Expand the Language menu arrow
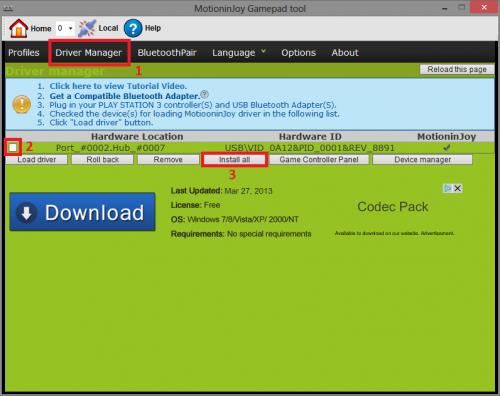This screenshot has width=500, height=396. point(263,51)
